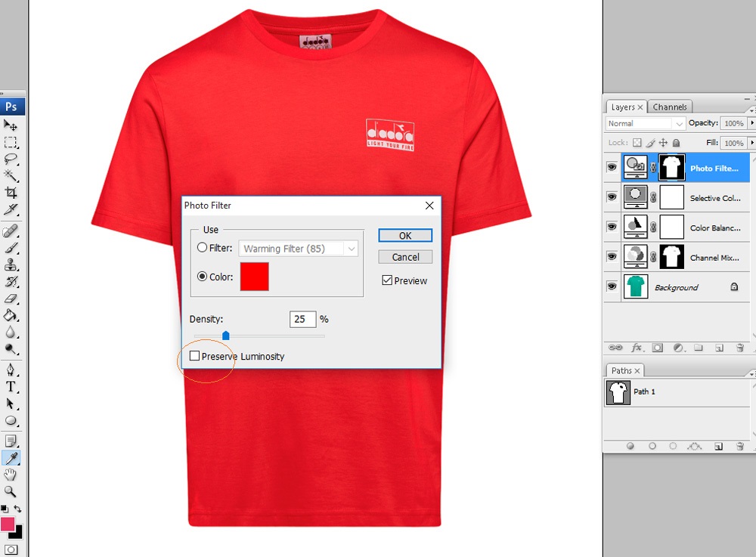
Task: Click the Density slider handle
Action: pyautogui.click(x=225, y=336)
